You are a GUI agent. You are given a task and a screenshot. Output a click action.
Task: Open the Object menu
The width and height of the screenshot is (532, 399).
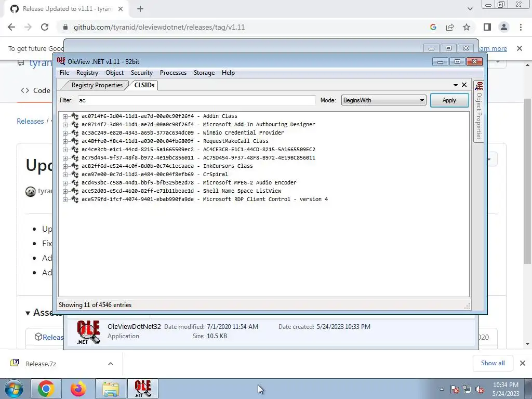[x=114, y=73]
